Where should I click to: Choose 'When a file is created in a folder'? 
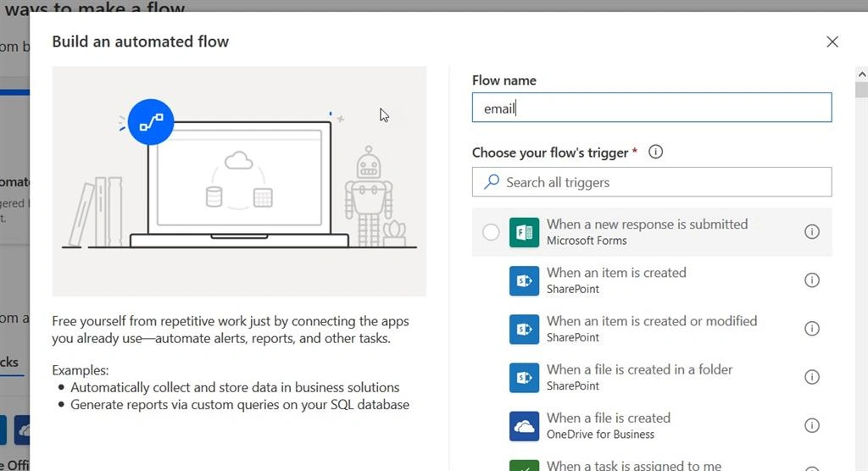tap(652, 378)
